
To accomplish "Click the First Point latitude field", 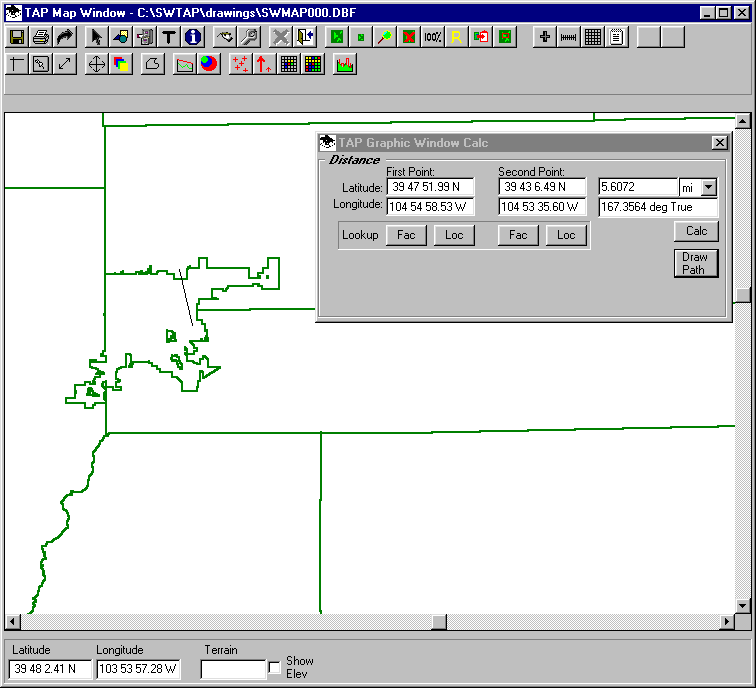I will click(x=430, y=187).
